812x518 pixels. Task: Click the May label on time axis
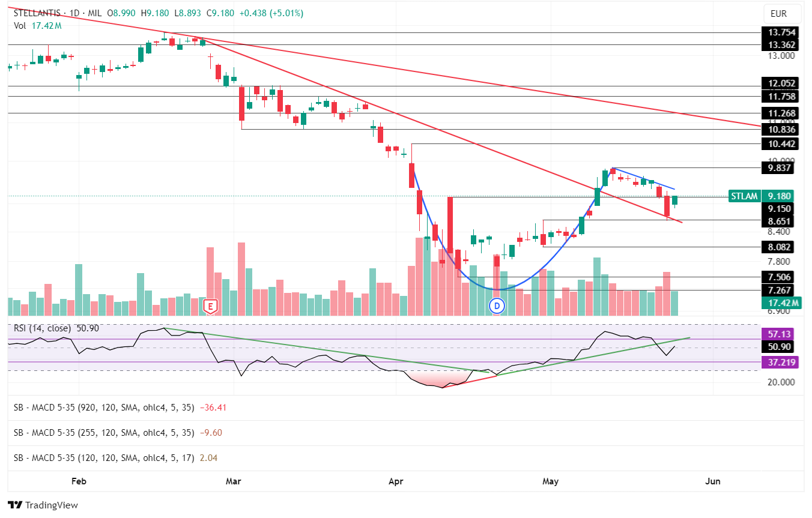550,481
